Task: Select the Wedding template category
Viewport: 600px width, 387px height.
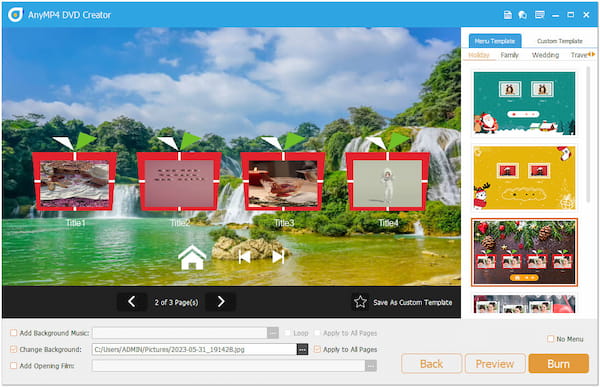Action: [545, 55]
